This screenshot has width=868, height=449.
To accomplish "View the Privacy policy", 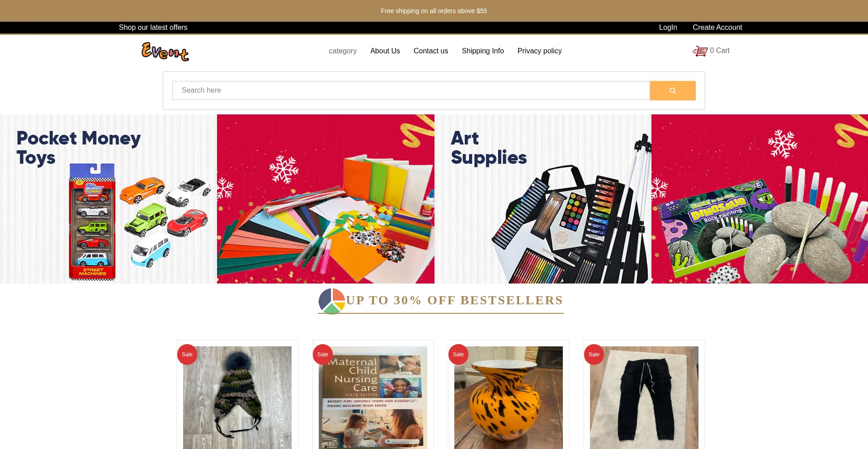I will [540, 51].
